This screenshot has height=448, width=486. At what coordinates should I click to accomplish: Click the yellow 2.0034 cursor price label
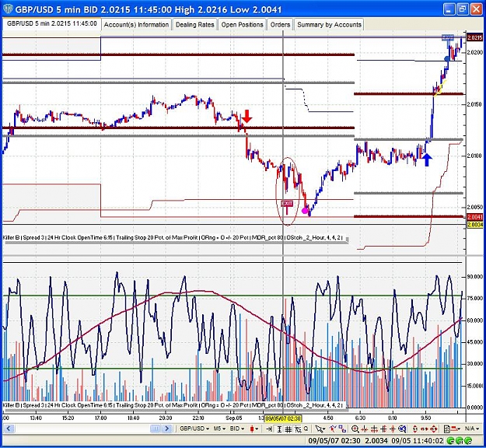coord(474,225)
